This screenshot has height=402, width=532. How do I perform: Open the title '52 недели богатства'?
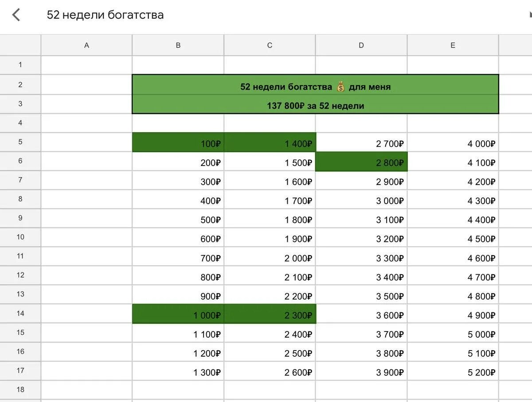coord(105,15)
